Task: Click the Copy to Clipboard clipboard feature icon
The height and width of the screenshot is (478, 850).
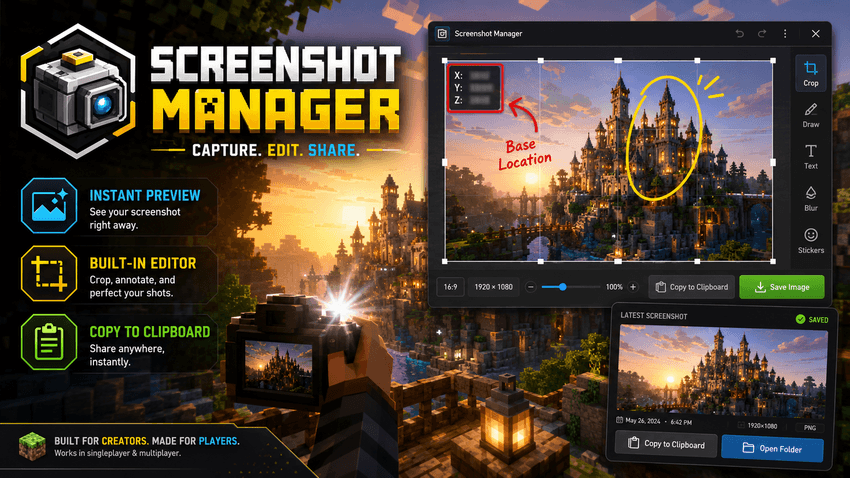Action: (49, 342)
